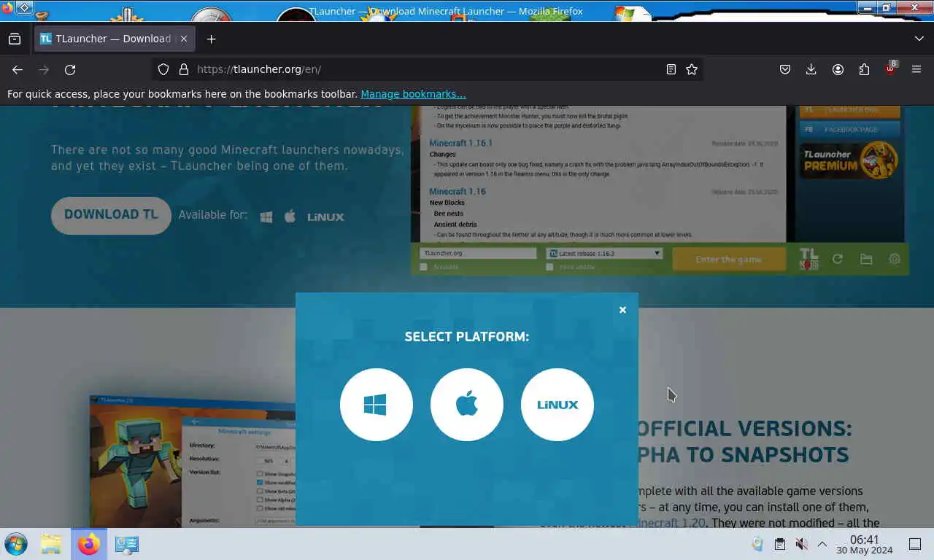
Task: Close the TLauncher browser tab
Action: pyautogui.click(x=184, y=39)
